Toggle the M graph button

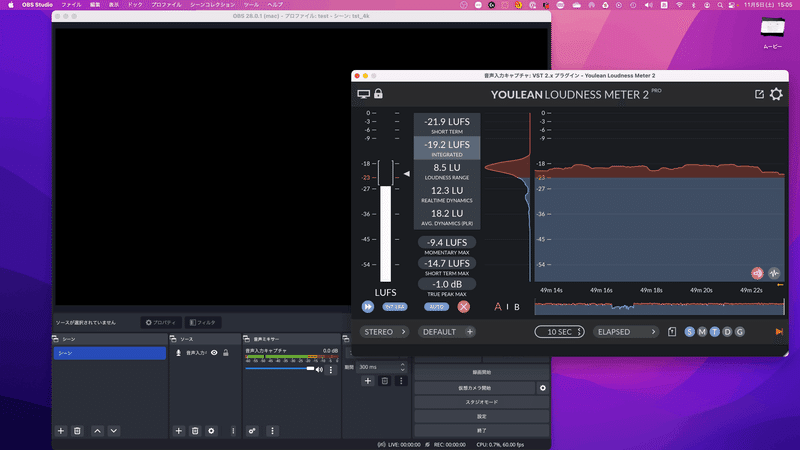[702, 332]
